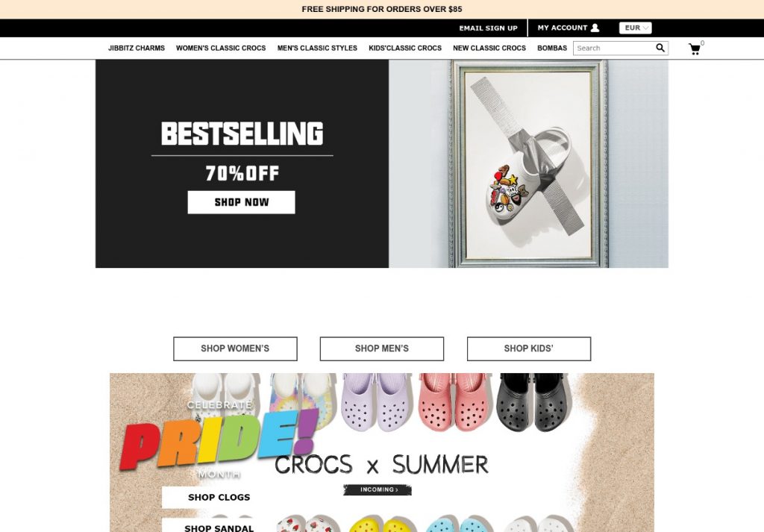Screen dimensions: 764x532
Task: Click Email Sign Up link
Action: pyautogui.click(x=488, y=28)
